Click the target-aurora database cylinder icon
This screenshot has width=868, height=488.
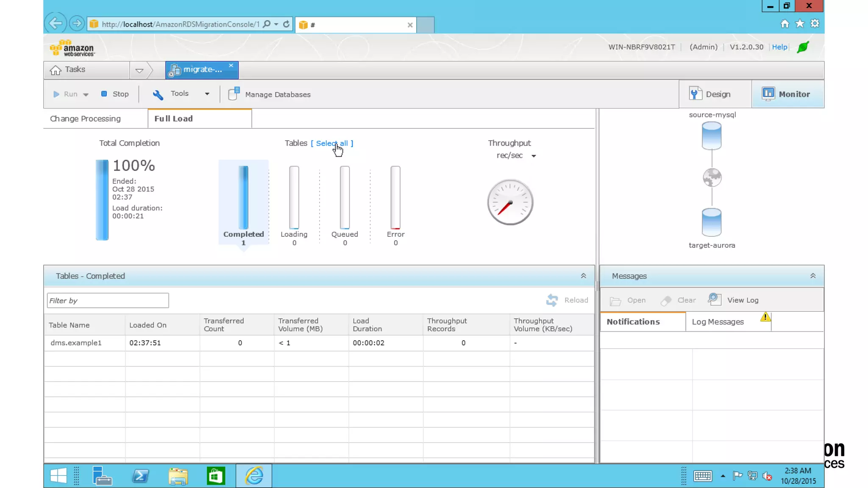point(711,222)
